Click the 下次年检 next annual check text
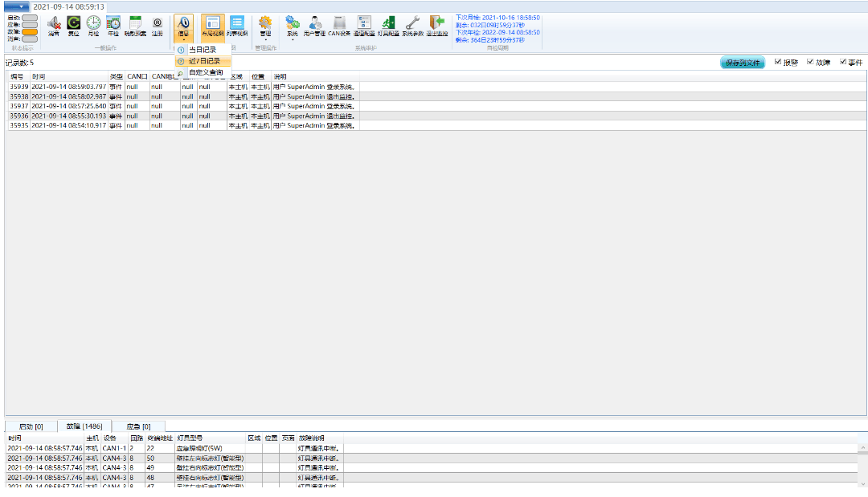Image resolution: width=868 pixels, height=497 pixels. [497, 33]
